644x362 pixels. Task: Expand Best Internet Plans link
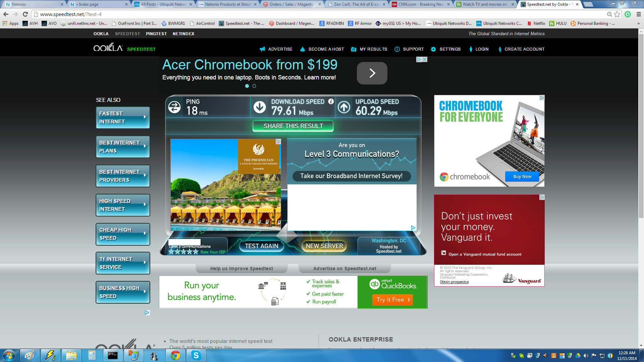pyautogui.click(x=123, y=147)
